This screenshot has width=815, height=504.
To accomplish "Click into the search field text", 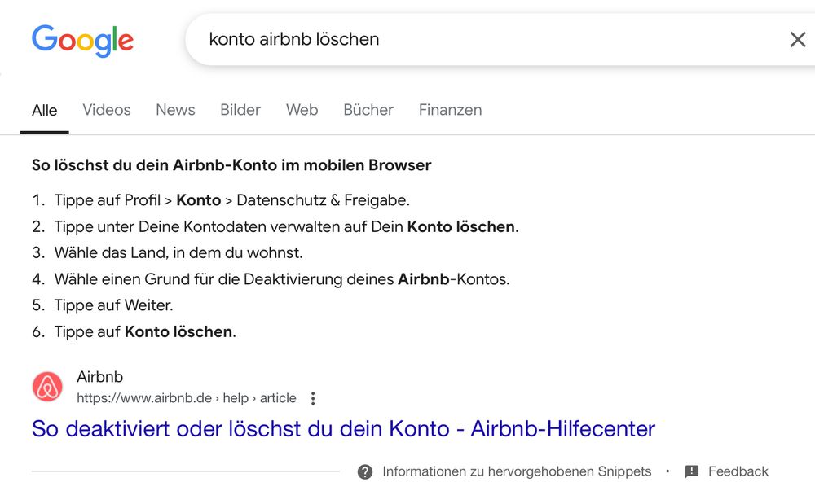I will click(294, 39).
